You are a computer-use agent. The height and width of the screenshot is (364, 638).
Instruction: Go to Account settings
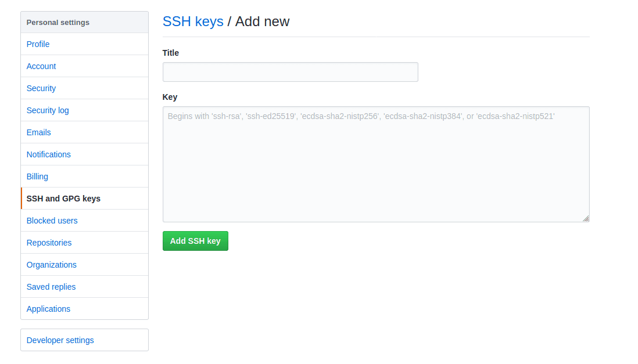click(x=41, y=66)
